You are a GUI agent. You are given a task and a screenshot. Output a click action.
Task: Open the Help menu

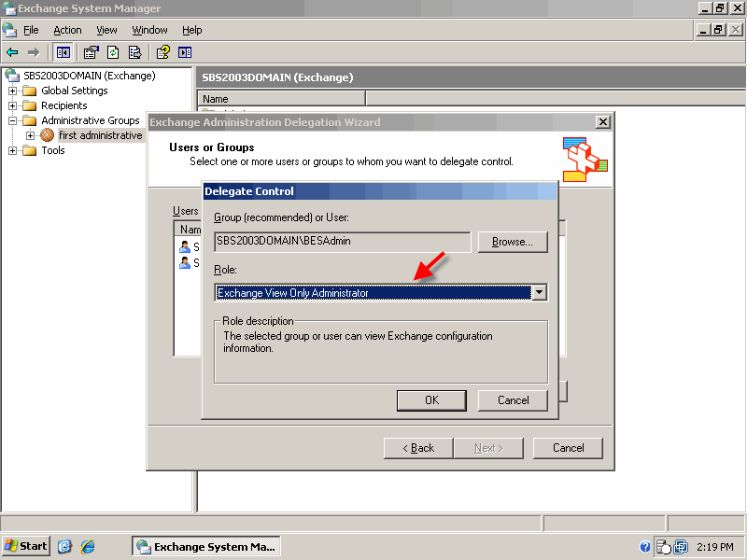coord(192,30)
